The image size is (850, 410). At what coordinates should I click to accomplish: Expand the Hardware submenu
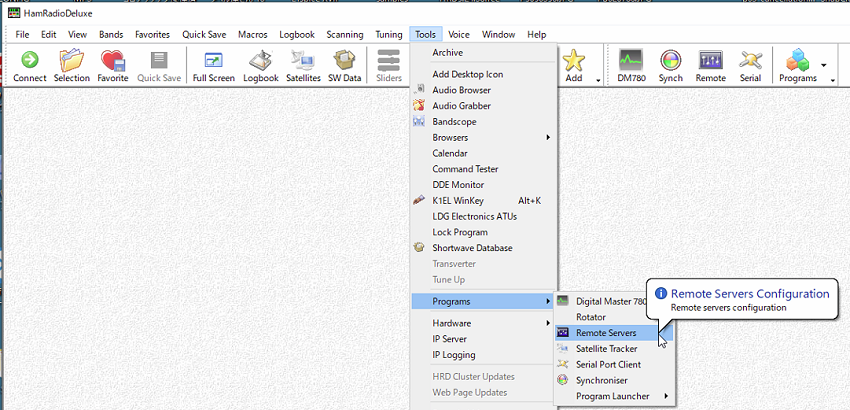tap(484, 323)
